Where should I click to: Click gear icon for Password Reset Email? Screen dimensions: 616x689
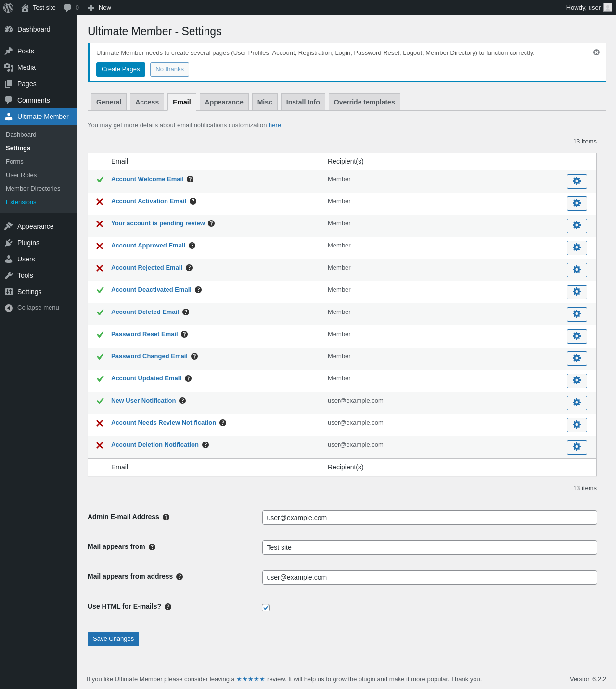pyautogui.click(x=577, y=337)
